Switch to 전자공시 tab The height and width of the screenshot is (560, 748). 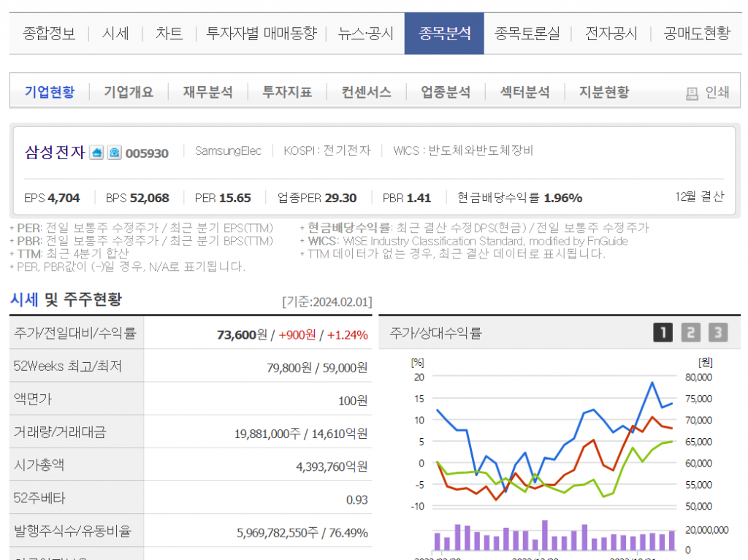[x=611, y=34]
